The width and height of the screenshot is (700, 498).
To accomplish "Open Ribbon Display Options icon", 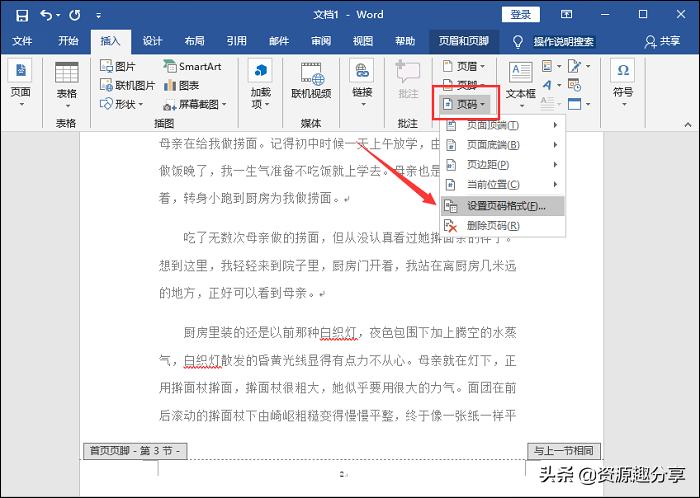I will click(x=567, y=14).
